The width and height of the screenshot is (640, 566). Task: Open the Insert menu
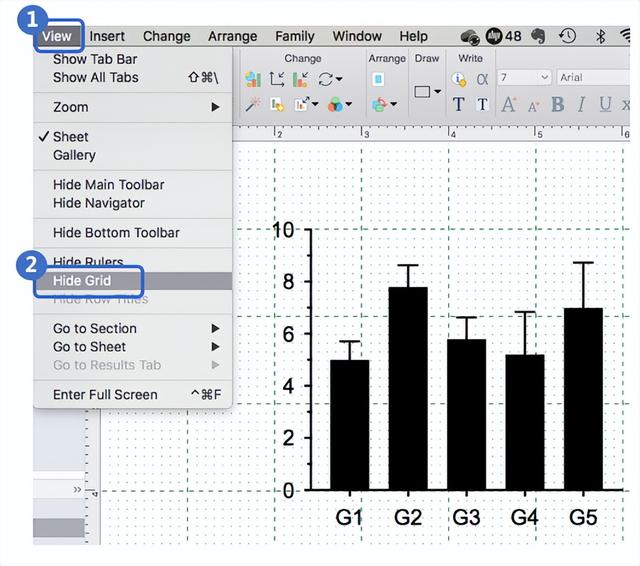(107, 36)
